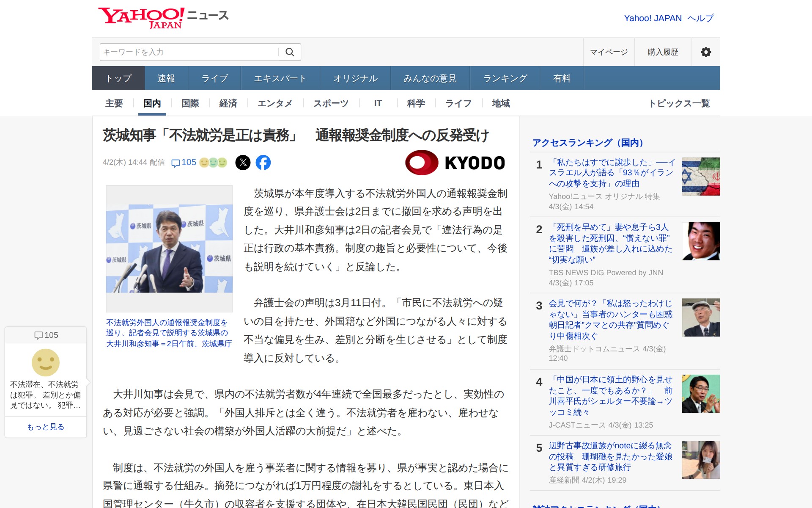Screen dimensions: 812x508
Task: Expand more reactions with もっと見る
Action: coord(45,427)
